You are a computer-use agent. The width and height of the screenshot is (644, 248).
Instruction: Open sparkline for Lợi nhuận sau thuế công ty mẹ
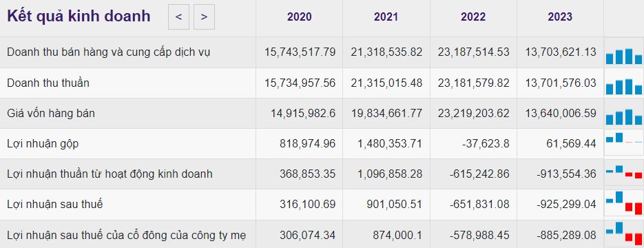623,234
